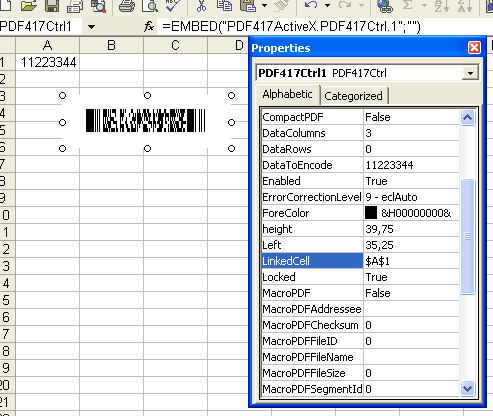Open a file with the Open folder icon
Viewport: 493px width, 416px height.
(29, 5)
